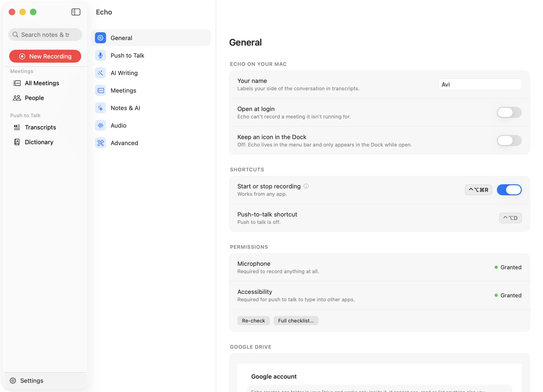Viewport: 543px width, 392px height.
Task: Open the Dictionary page
Action: click(x=45, y=142)
